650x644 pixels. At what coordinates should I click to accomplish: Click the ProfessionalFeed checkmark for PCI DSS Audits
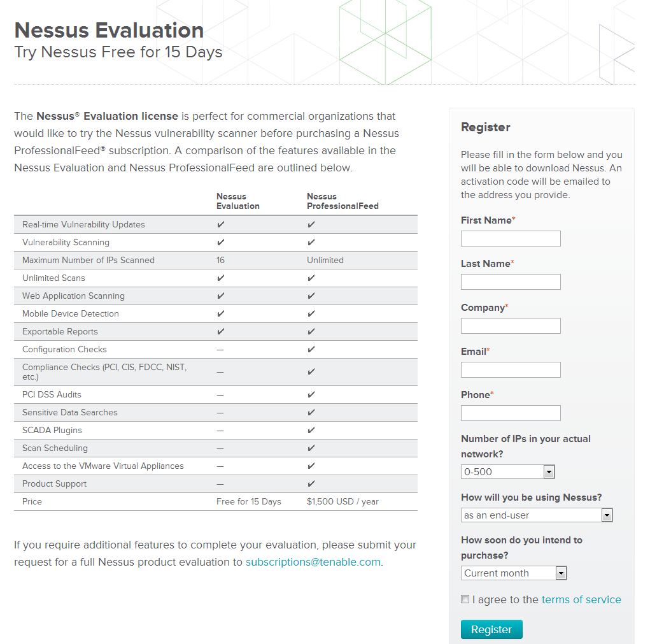[x=311, y=395]
